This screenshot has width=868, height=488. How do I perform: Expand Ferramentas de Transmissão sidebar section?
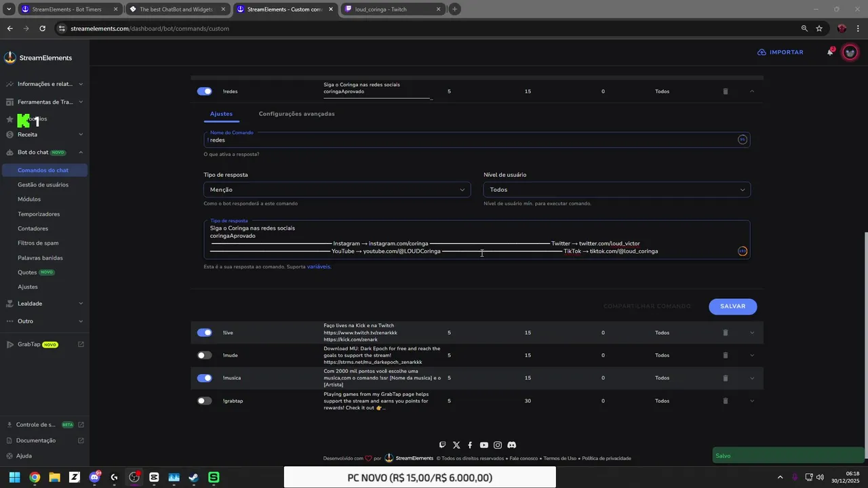point(45,102)
